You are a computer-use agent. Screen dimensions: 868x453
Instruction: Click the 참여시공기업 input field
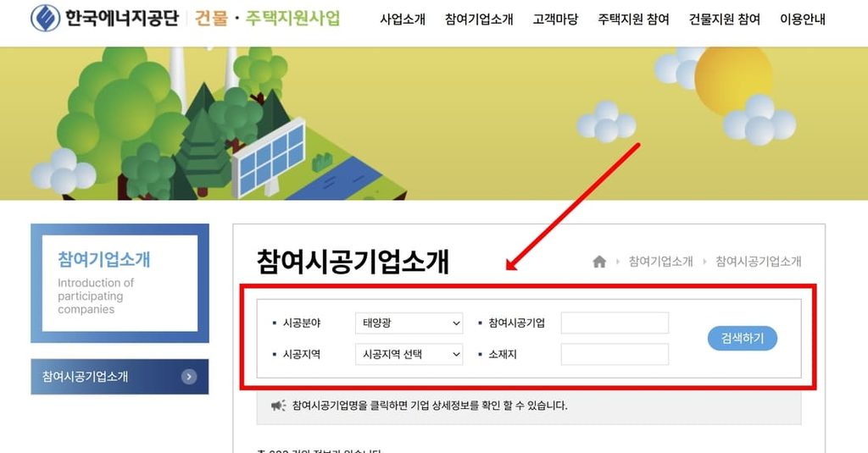pos(615,323)
